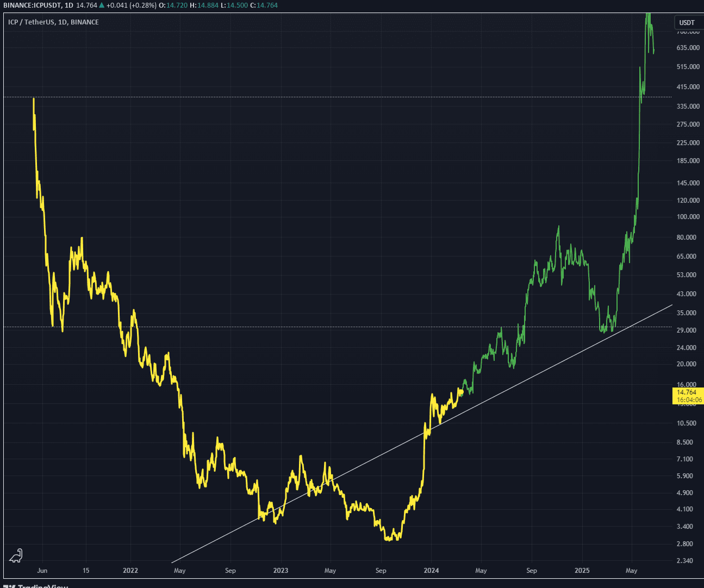704x588 pixels.
Task: Click the USDT currency button
Action: tap(688, 22)
